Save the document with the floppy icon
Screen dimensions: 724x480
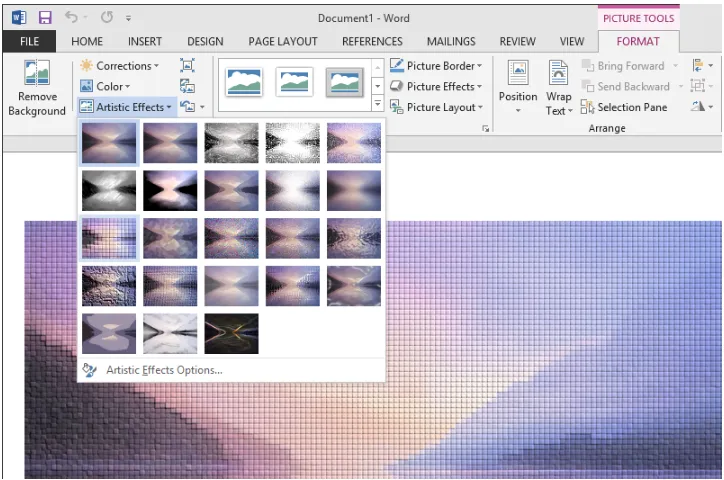click(x=45, y=18)
